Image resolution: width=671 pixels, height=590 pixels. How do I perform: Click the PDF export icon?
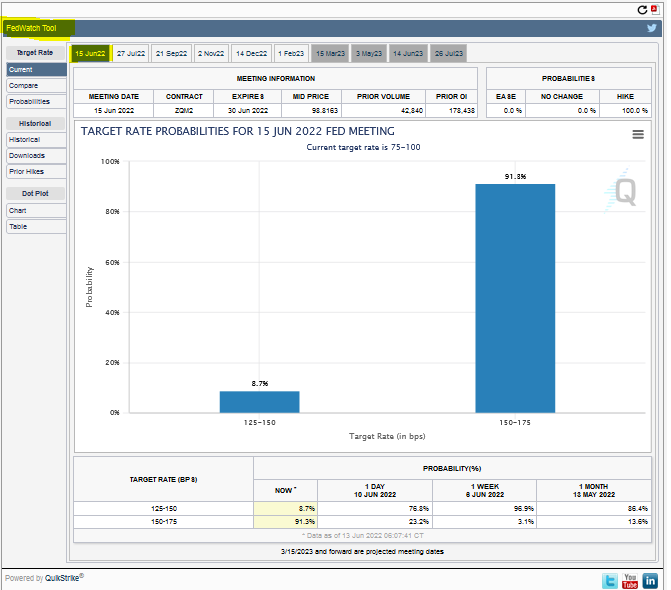(655, 9)
